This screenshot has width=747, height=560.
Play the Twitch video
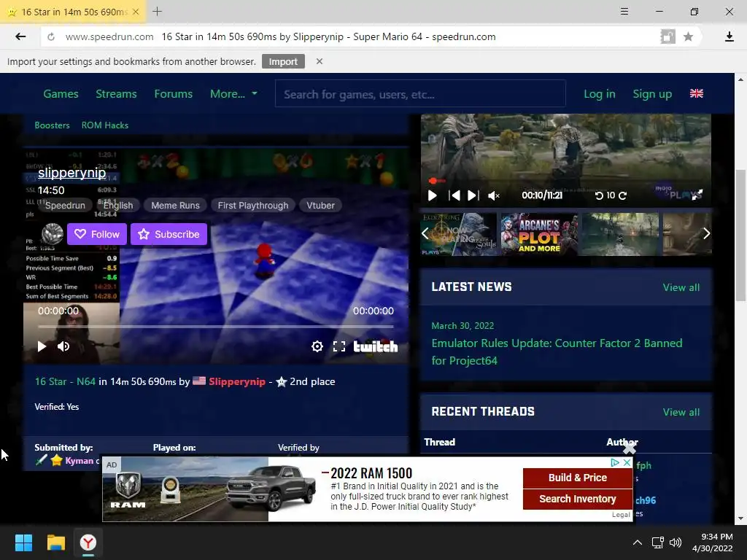click(x=42, y=346)
